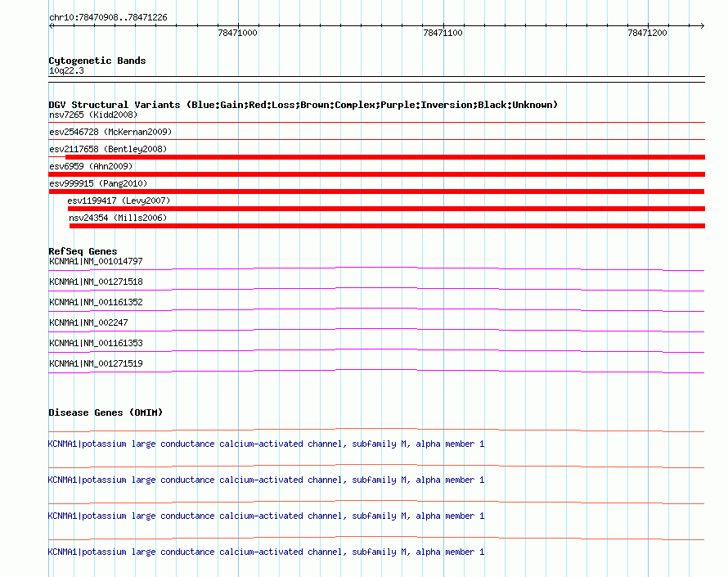Viewport: 728px width, 577px height.
Task: Click the thin red line of nsv7265
Action: (376, 123)
